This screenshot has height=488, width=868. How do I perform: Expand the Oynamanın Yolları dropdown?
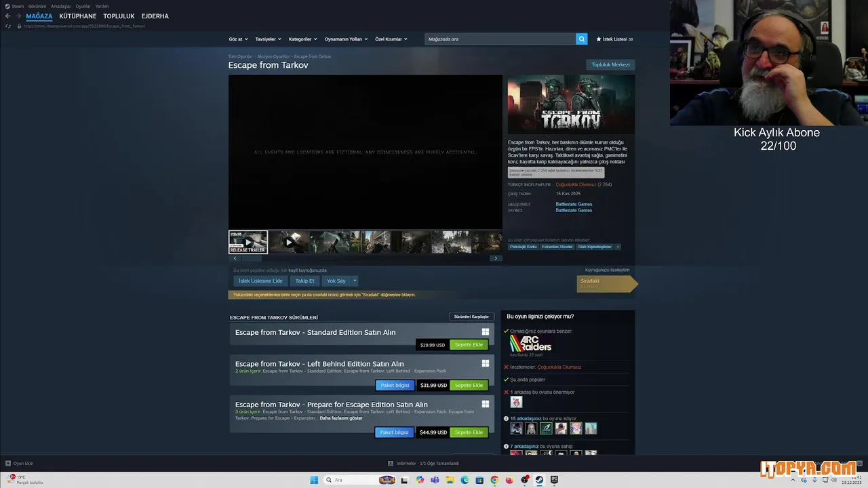pyautogui.click(x=346, y=39)
